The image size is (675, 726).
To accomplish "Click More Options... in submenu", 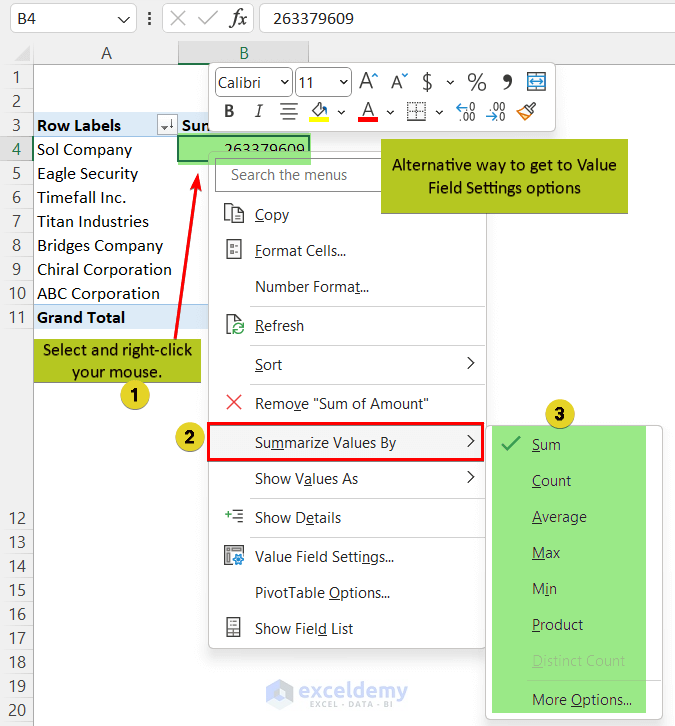I will 574,700.
